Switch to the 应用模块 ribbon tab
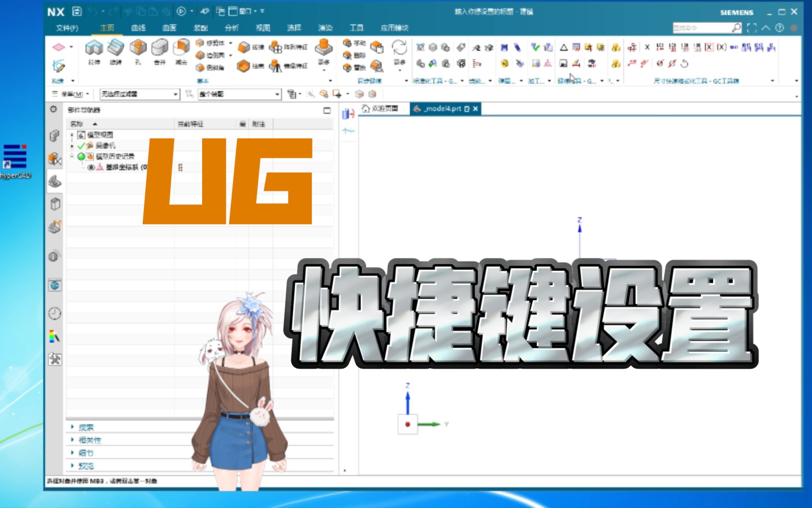Screen dimensions: 812x508 click(394, 28)
